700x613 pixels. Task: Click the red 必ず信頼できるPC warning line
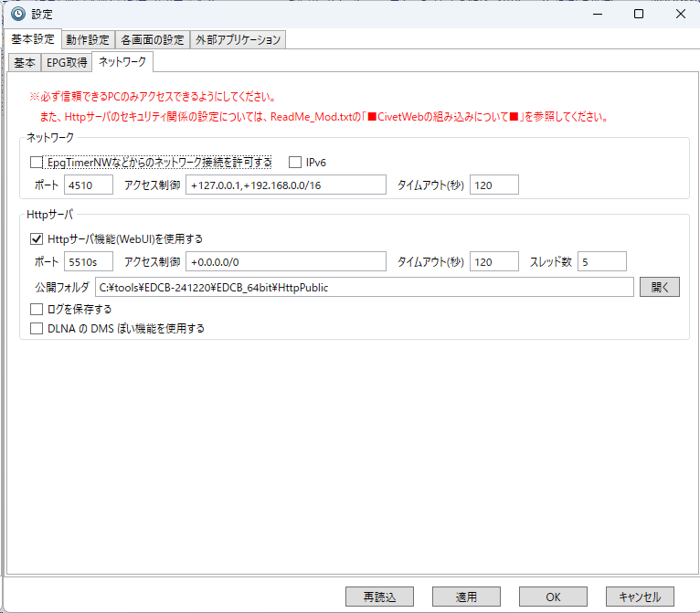click(153, 97)
